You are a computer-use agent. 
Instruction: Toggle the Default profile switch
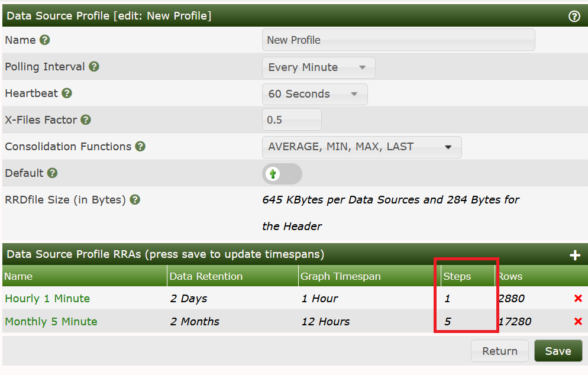(282, 173)
